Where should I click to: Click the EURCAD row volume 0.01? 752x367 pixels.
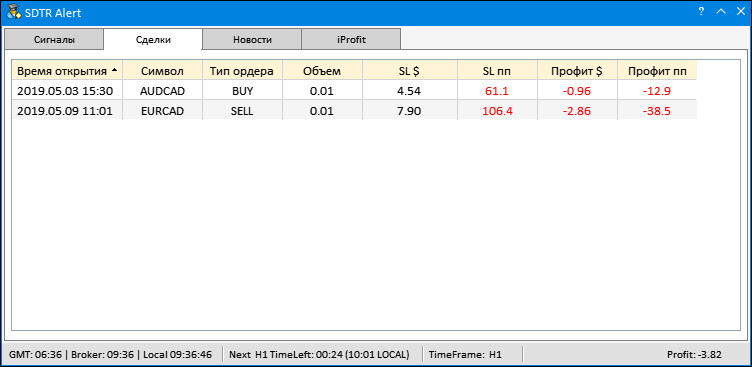322,111
